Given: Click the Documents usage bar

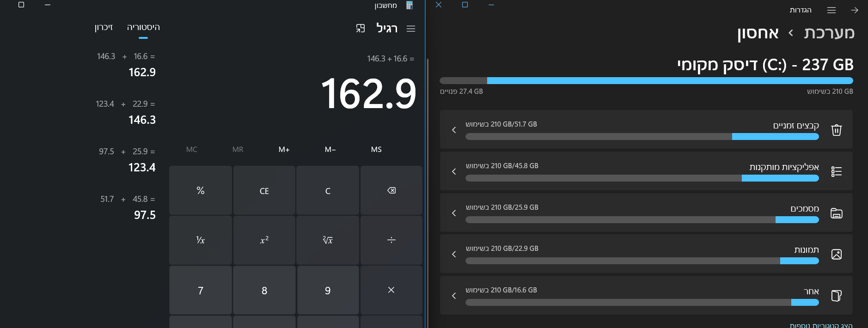Looking at the screenshot, I should point(642,220).
